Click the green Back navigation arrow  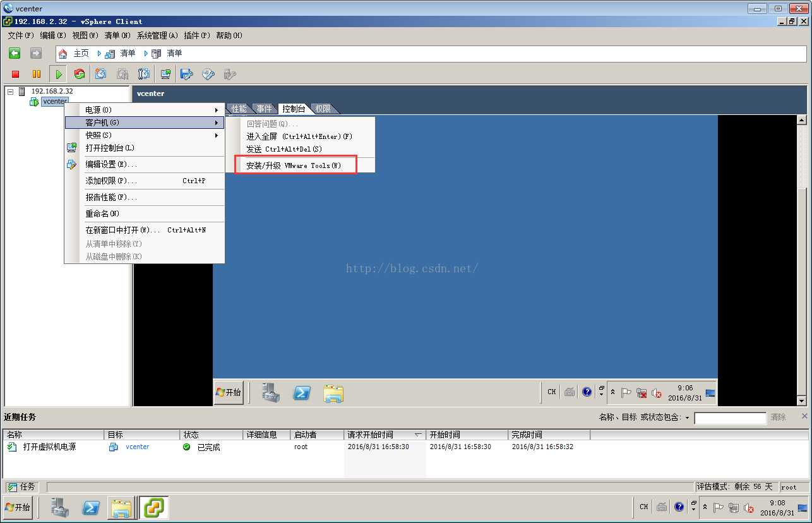(15, 54)
